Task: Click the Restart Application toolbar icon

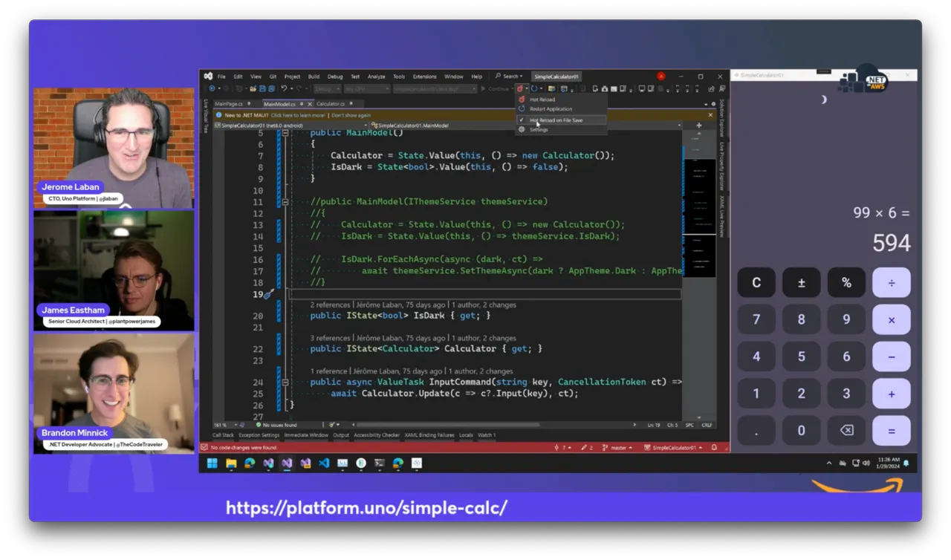Action: (533, 88)
